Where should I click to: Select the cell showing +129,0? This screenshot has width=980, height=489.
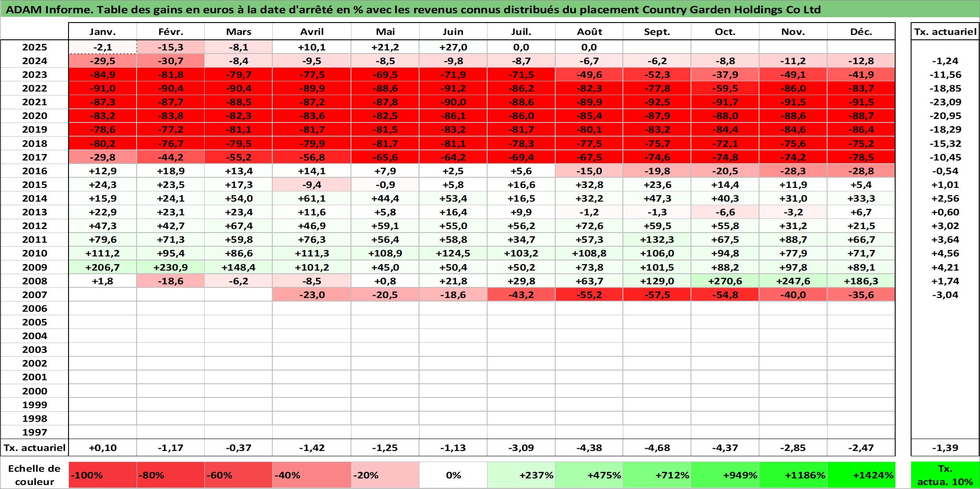(x=657, y=281)
